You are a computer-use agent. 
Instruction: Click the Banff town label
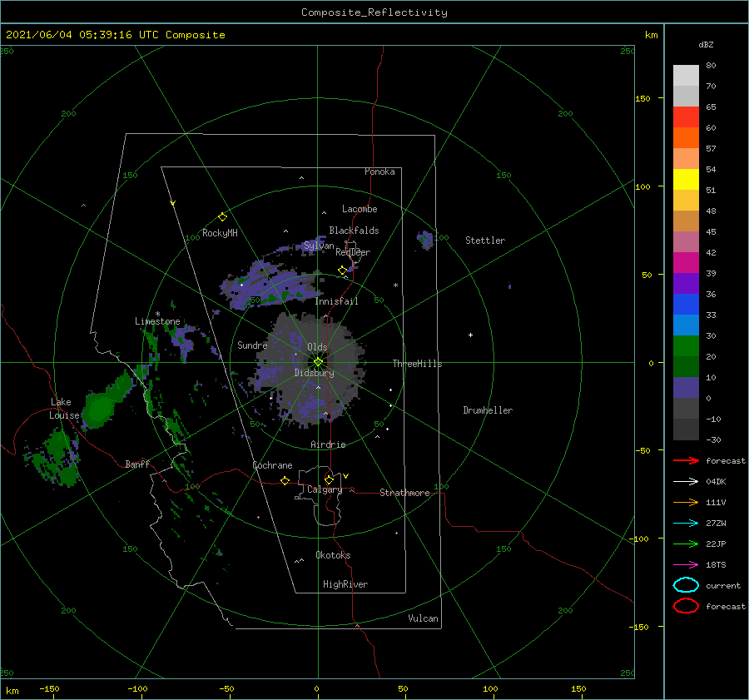(137, 464)
